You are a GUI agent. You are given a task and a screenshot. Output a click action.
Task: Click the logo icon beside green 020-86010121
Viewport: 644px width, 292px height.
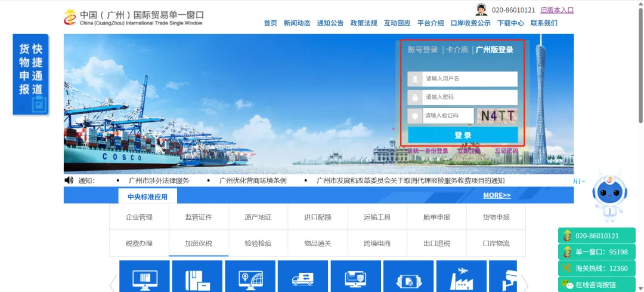point(567,236)
